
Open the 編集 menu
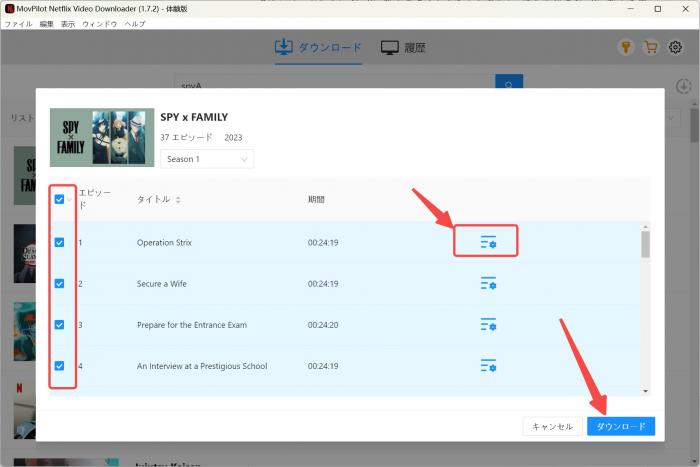click(x=46, y=24)
